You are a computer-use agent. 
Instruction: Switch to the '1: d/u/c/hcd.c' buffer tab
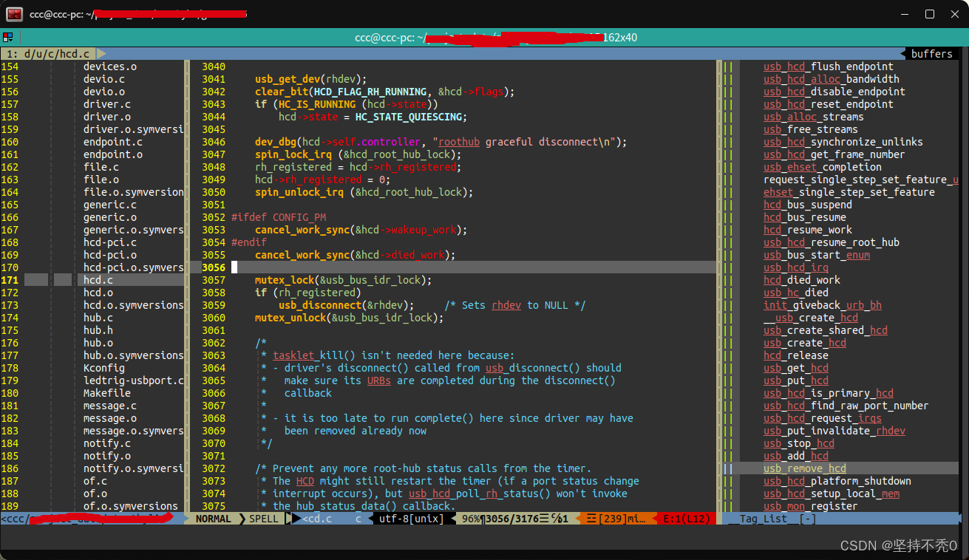click(x=44, y=53)
